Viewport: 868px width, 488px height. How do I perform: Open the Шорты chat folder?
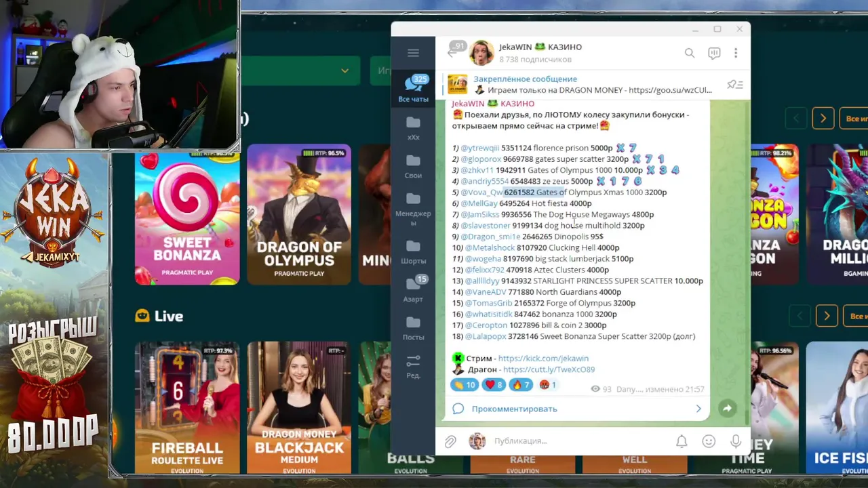coord(413,251)
